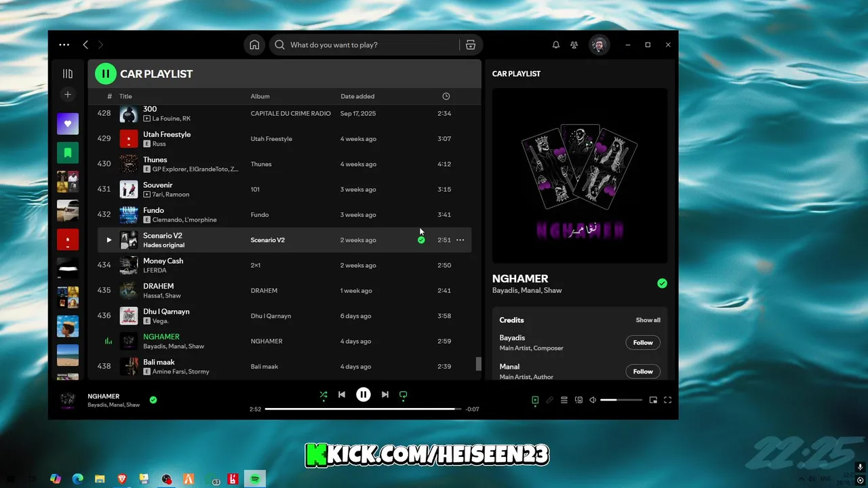
Task: Go back with the left arrow
Action: coord(85,45)
